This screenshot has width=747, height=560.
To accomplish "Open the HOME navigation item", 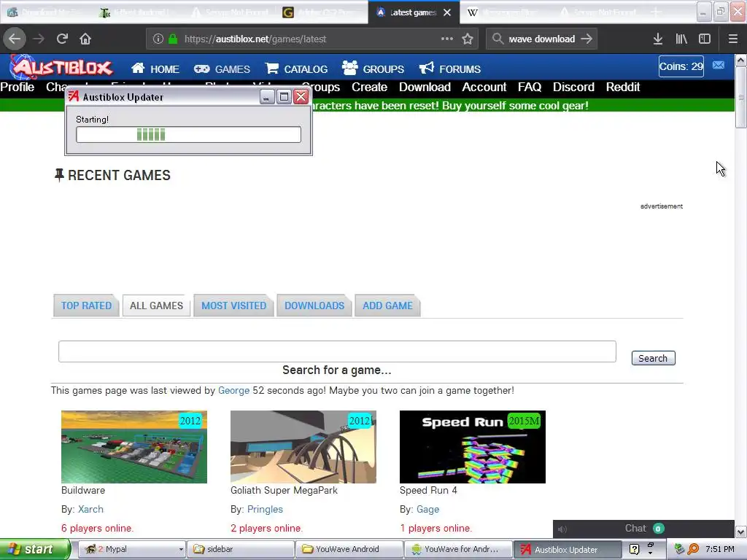I will [155, 69].
